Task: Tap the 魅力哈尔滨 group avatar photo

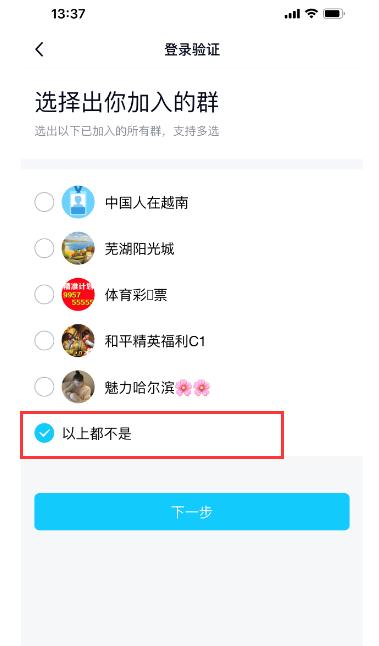Action: (x=78, y=386)
